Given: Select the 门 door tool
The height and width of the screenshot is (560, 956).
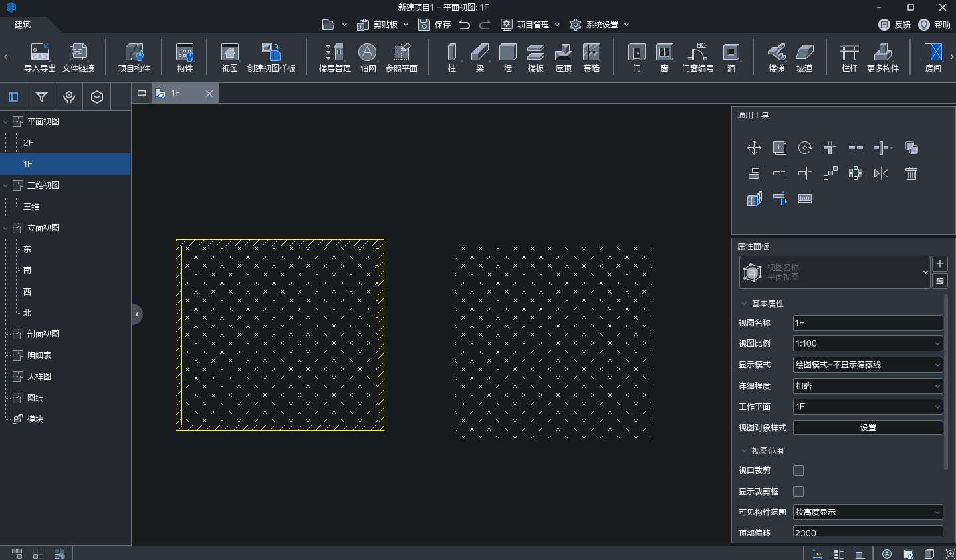Looking at the screenshot, I should click(x=637, y=57).
